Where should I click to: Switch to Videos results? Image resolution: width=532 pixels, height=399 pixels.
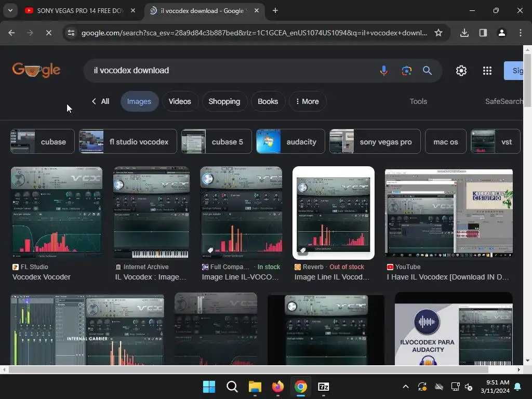point(180,101)
